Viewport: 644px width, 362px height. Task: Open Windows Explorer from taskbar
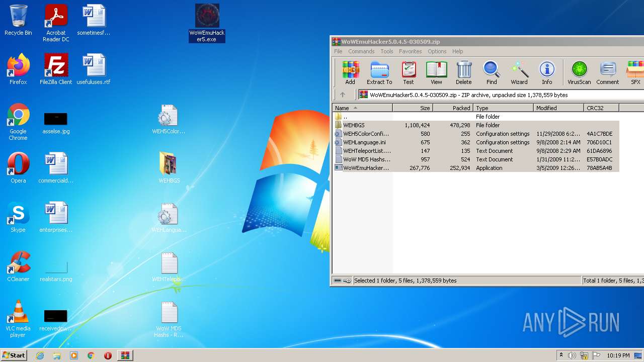coord(57,355)
